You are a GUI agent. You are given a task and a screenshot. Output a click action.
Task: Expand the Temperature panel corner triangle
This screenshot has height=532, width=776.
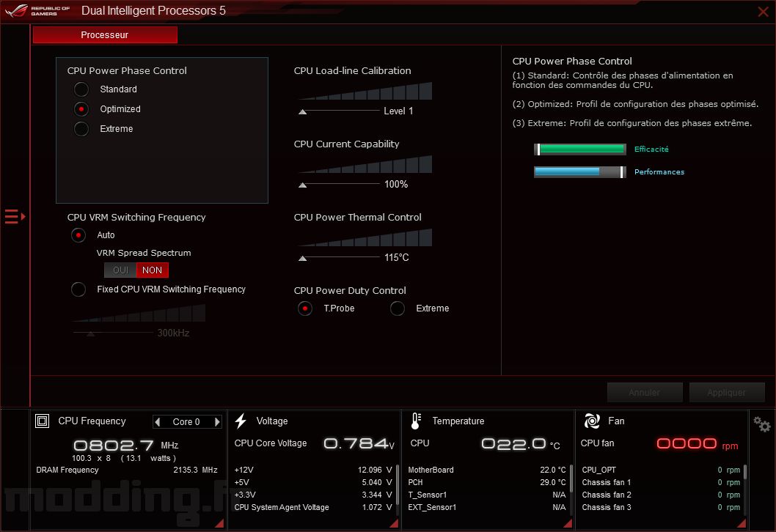tap(568, 523)
